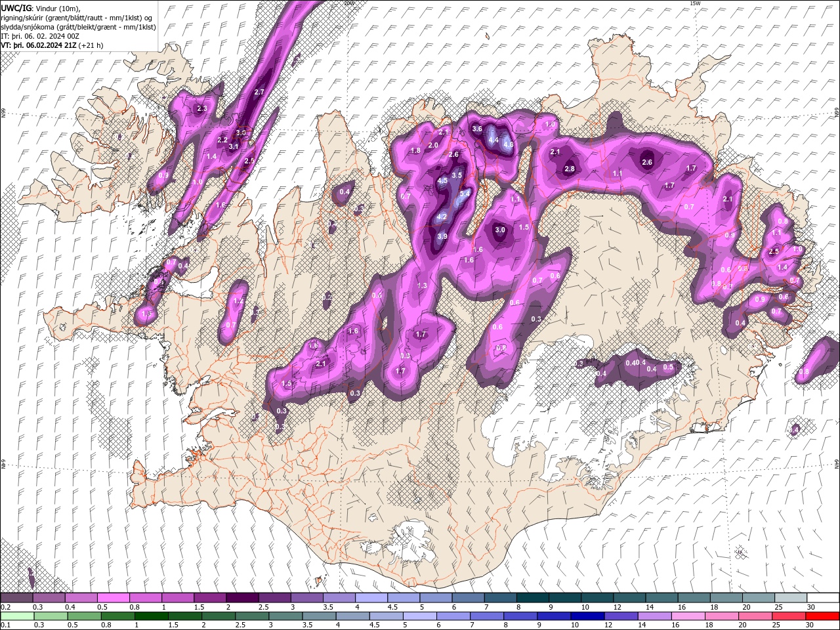The height and width of the screenshot is (630, 840).
Task: Select the light purple rain swatch between 14 and 16
Action: (655, 616)
